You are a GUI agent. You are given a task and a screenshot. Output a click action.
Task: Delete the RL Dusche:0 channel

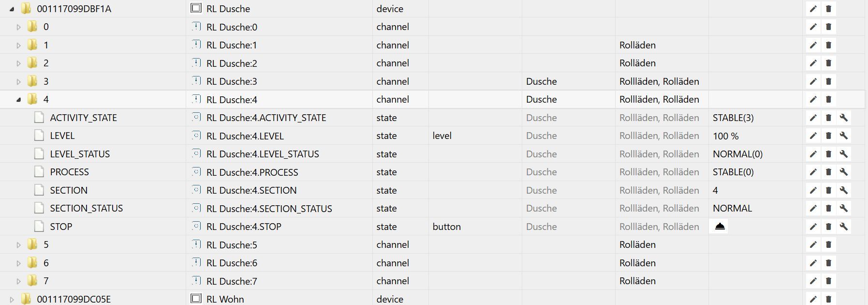tap(828, 27)
